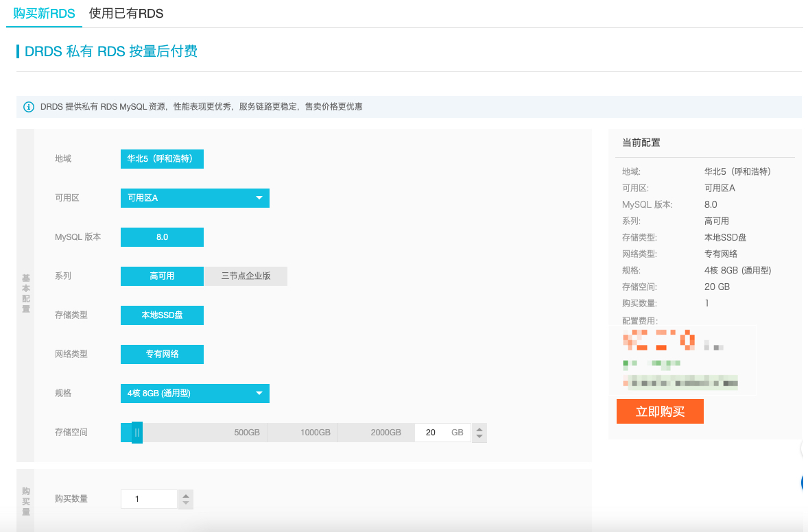Decrease storage with the down arrow

pos(479,437)
